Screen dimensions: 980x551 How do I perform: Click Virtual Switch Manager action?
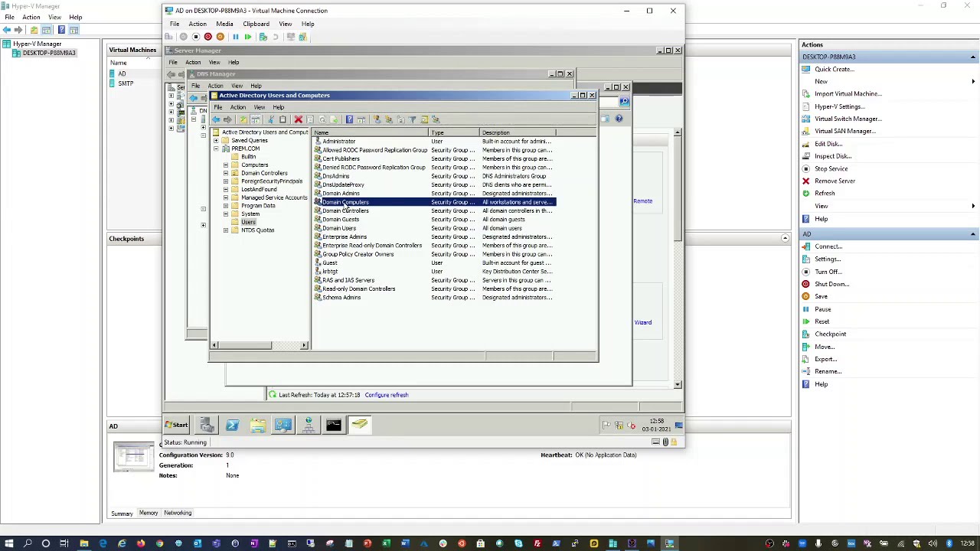(x=848, y=119)
